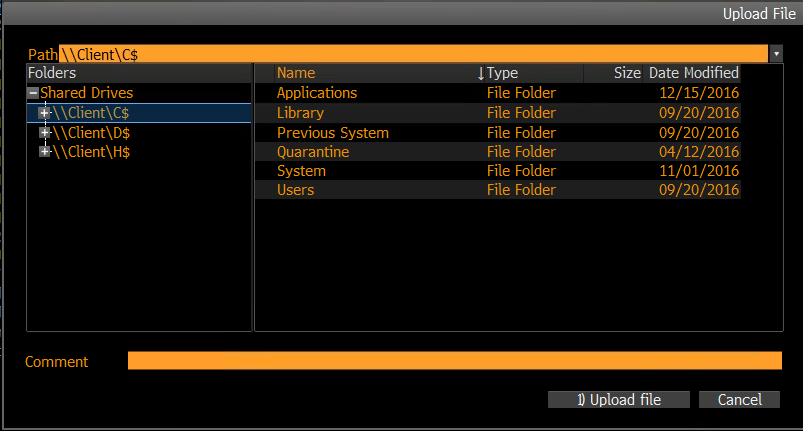Select the Previous System folder
Viewport: 803px width, 431px height.
click(x=332, y=133)
